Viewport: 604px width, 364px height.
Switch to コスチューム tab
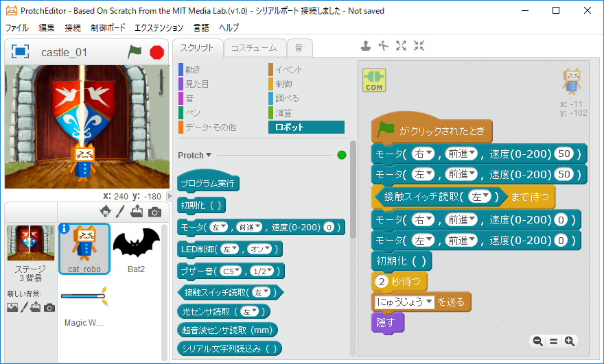pyautogui.click(x=254, y=48)
